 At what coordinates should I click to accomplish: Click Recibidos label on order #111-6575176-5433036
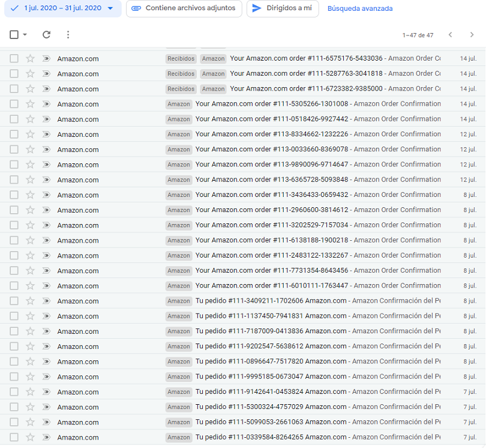coord(181,58)
